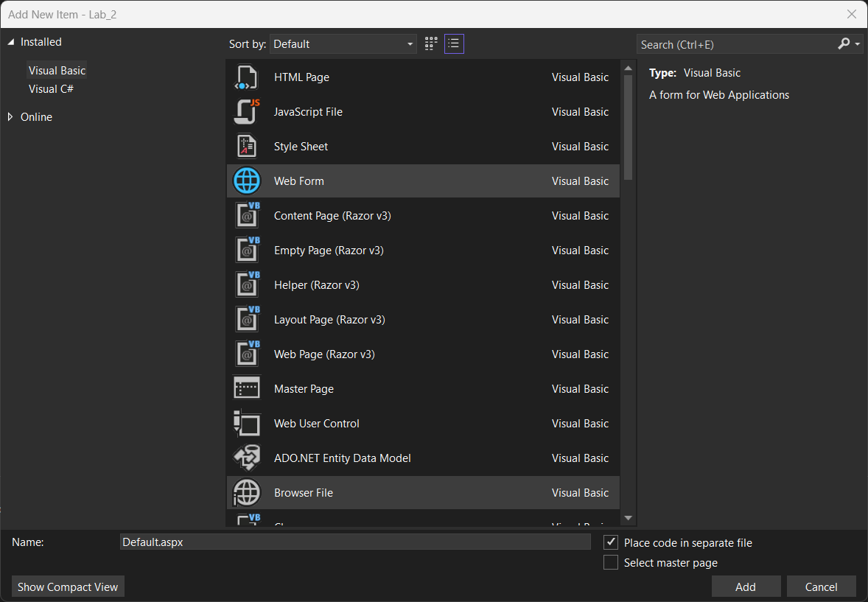Click the Empty Page (Razor v3) icon

[247, 250]
